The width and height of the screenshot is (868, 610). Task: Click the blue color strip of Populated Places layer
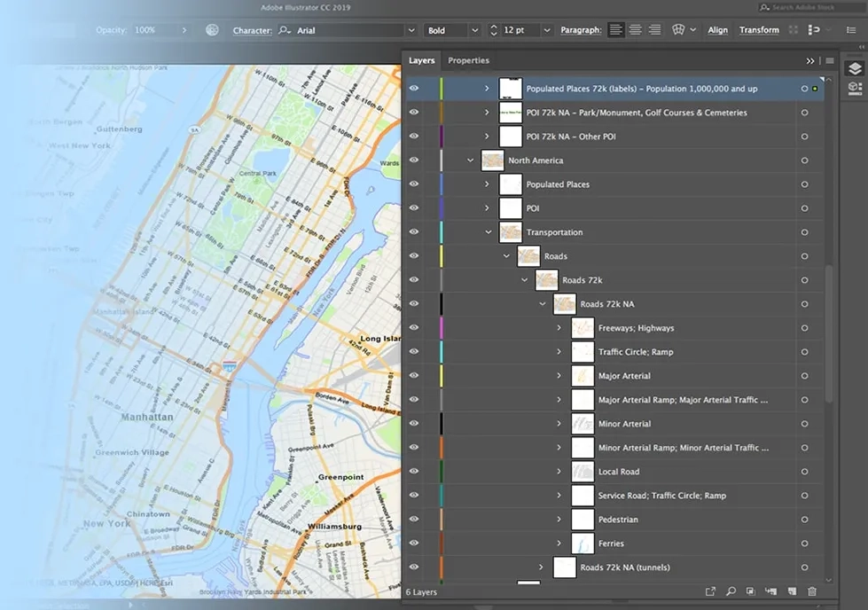[442, 184]
